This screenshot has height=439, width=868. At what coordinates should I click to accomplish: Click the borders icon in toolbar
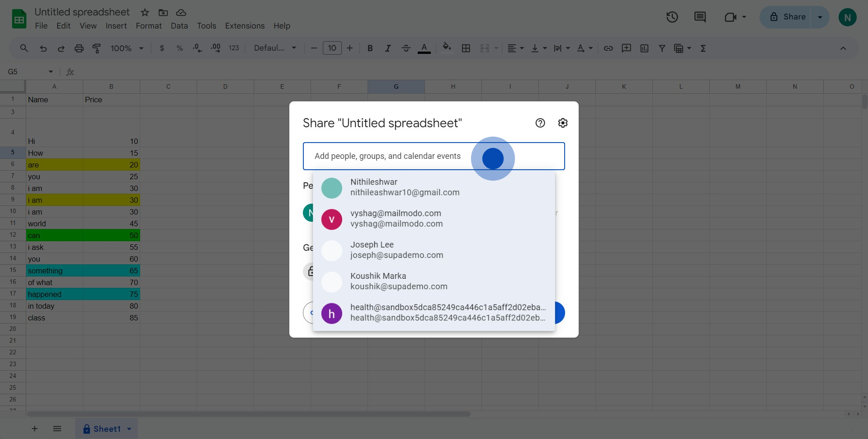(x=466, y=48)
